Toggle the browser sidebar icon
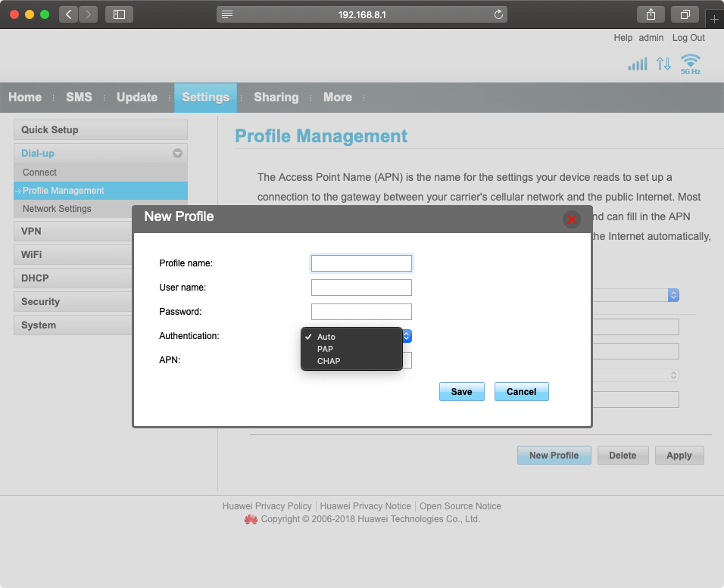Viewport: 724px width, 588px height. 119,14
